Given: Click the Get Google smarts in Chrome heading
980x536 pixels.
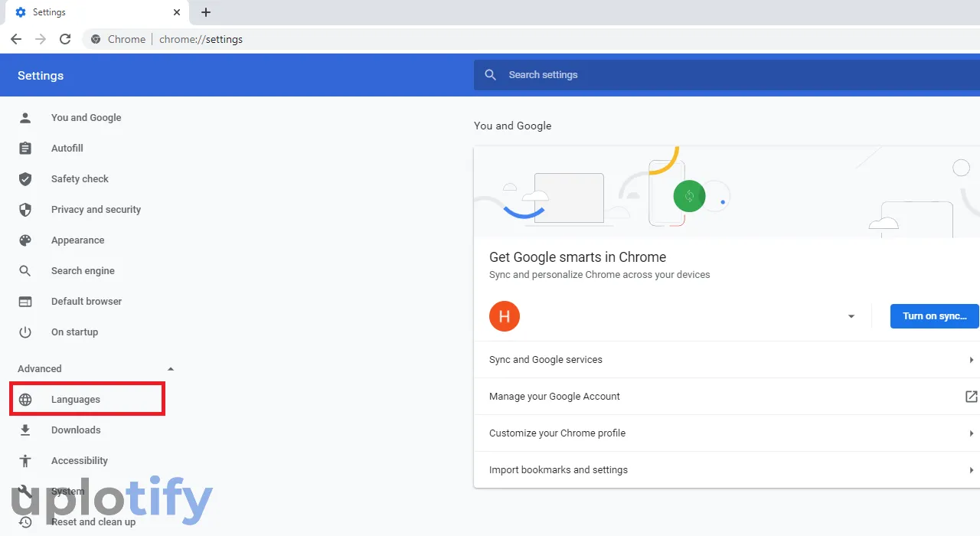Looking at the screenshot, I should coord(578,257).
